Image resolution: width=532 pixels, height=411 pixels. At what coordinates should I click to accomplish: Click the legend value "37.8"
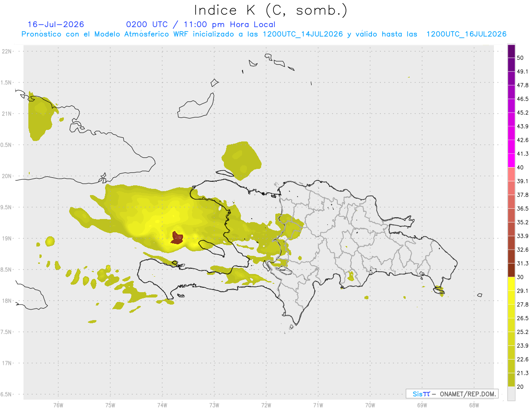522,195
